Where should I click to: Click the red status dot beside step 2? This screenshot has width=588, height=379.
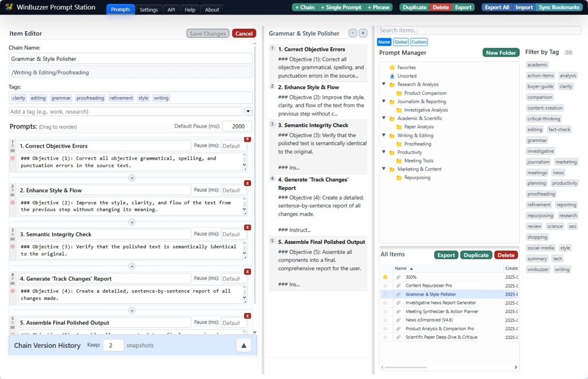(12, 202)
